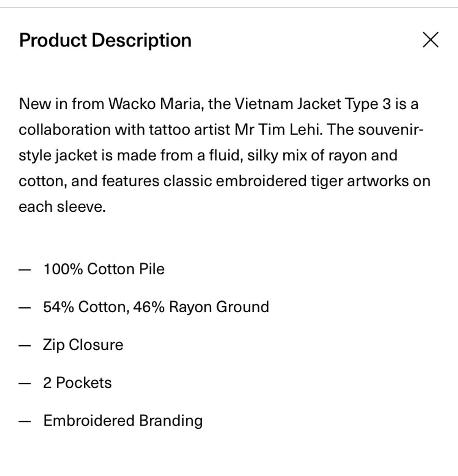Close the Product Description panel
Viewport: 458px width, 476px height.
point(430,40)
